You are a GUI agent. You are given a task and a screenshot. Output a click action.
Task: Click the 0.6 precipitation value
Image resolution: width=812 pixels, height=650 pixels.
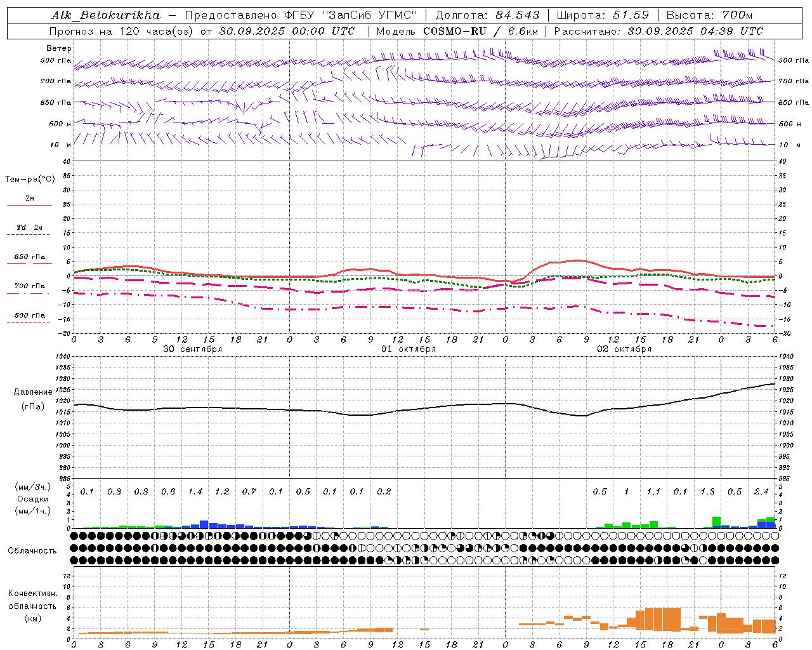(168, 492)
